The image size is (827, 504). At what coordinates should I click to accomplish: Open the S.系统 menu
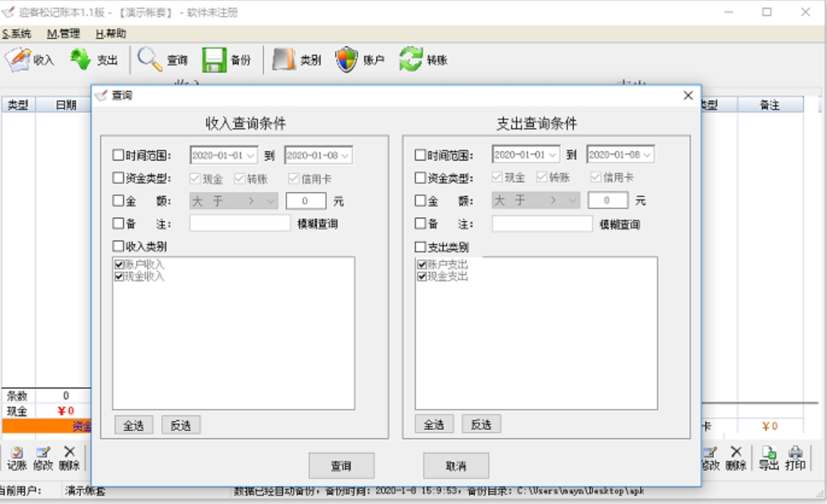pos(16,34)
